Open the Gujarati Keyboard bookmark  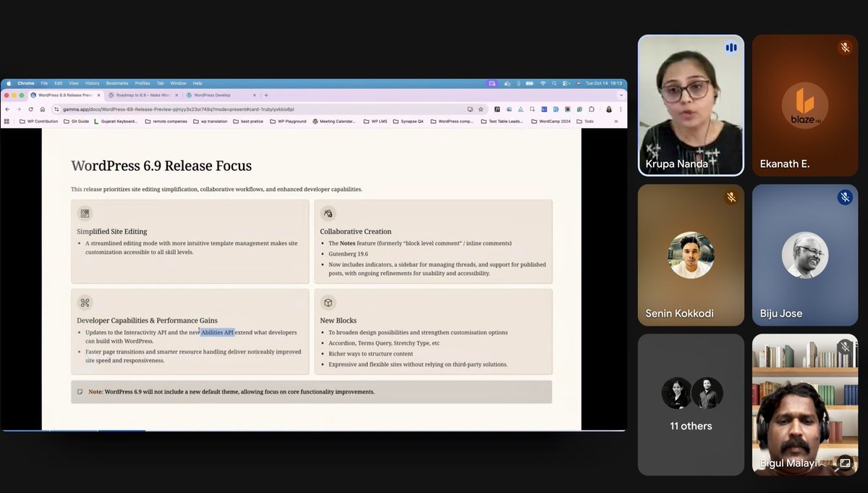[x=117, y=122]
